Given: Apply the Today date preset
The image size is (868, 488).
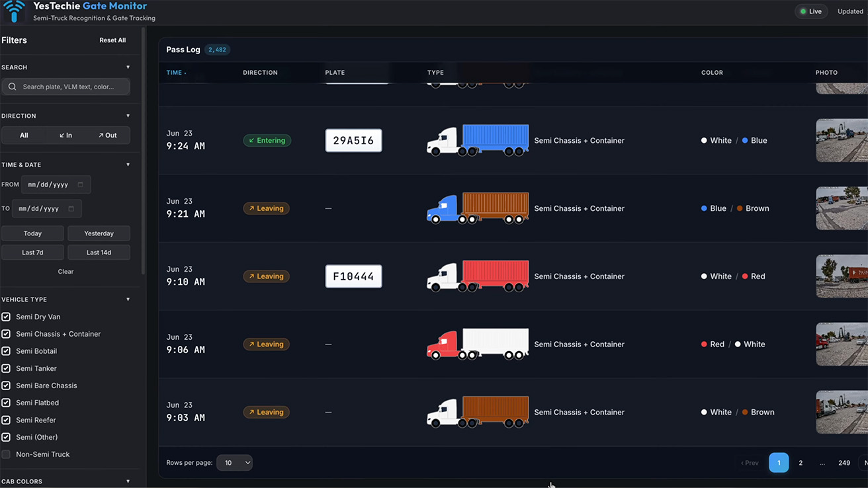Looking at the screenshot, I should pos(32,233).
